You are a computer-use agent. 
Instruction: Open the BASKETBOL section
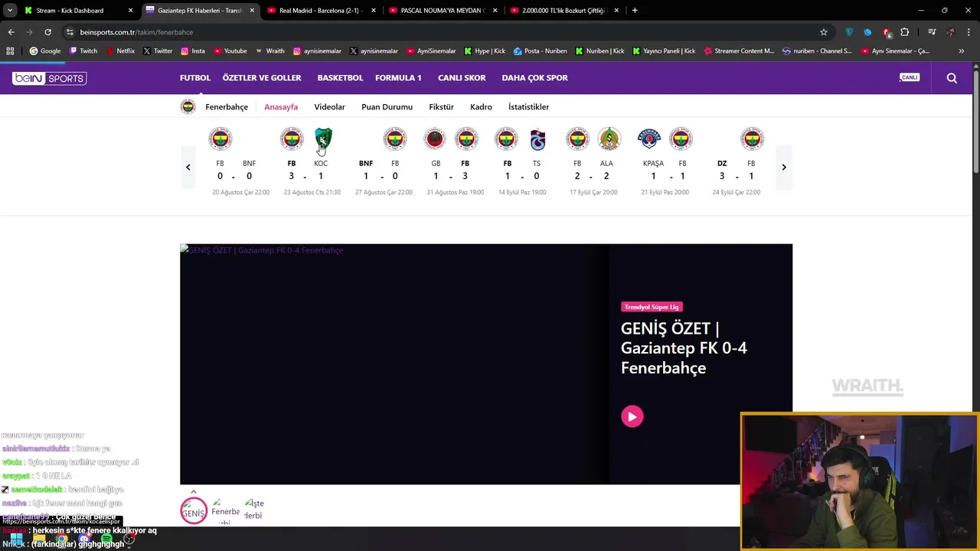click(340, 78)
